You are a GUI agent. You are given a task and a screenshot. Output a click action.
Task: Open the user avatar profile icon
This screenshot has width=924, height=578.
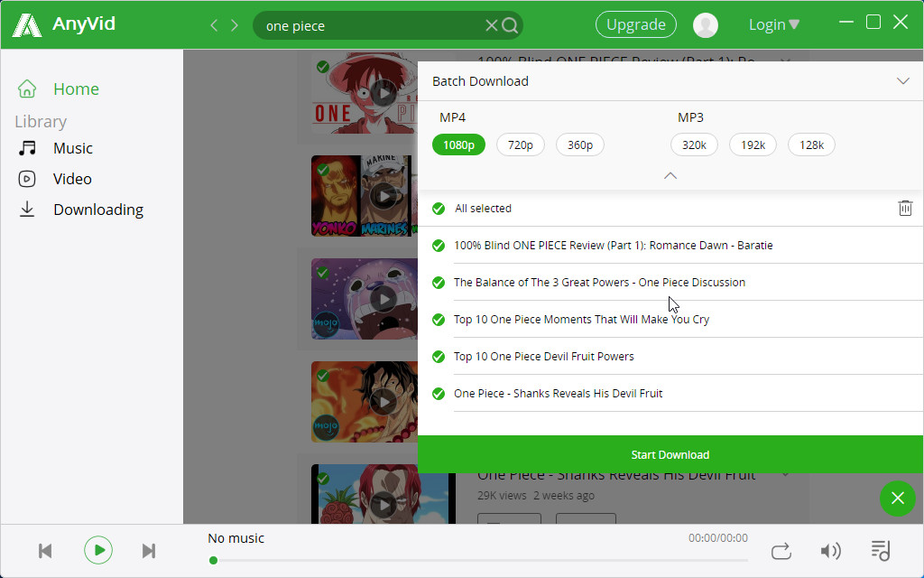[706, 24]
